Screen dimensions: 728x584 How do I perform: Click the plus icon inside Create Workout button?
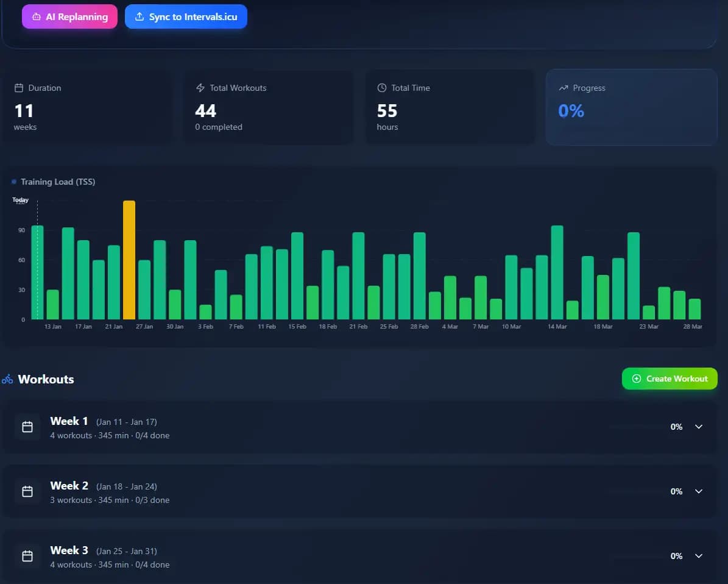pos(635,379)
